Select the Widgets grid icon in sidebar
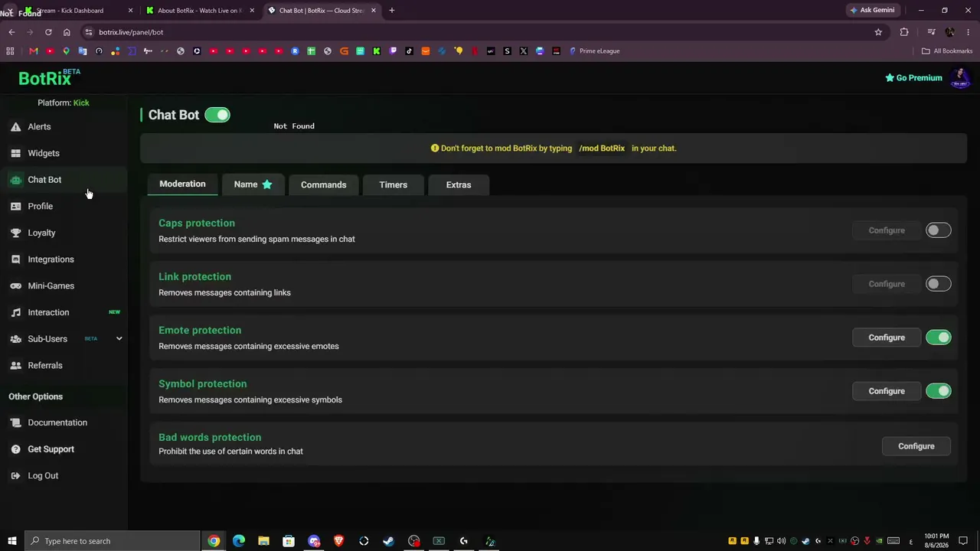The image size is (980, 551). point(15,153)
